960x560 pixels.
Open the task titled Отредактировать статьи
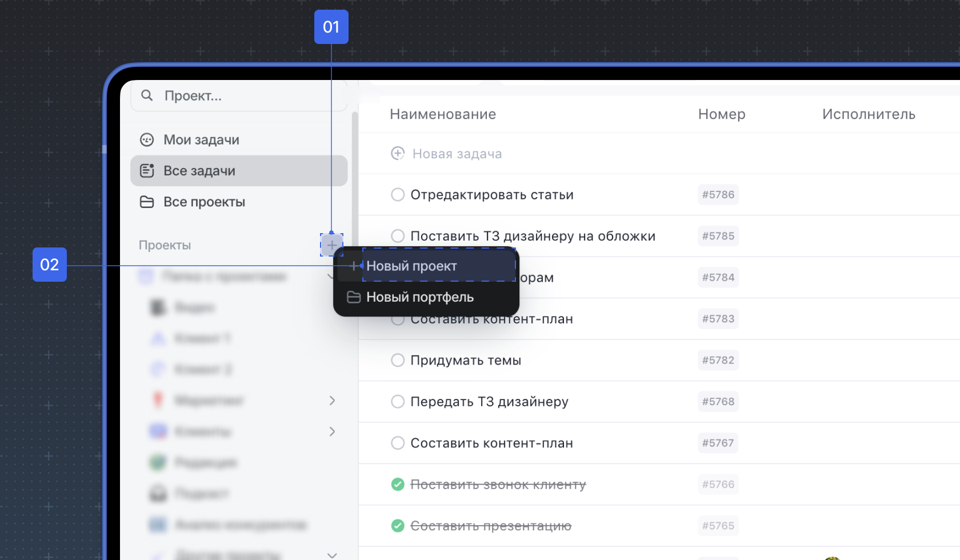coord(492,195)
